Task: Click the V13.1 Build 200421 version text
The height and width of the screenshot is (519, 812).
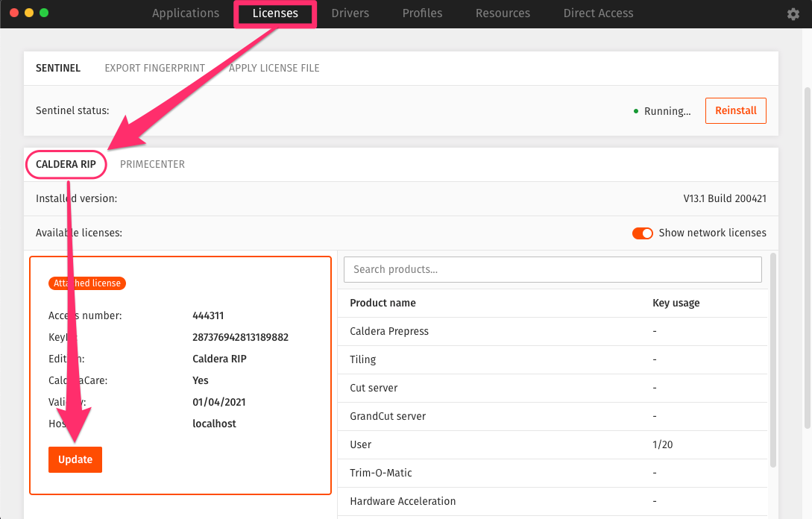Action: click(725, 198)
